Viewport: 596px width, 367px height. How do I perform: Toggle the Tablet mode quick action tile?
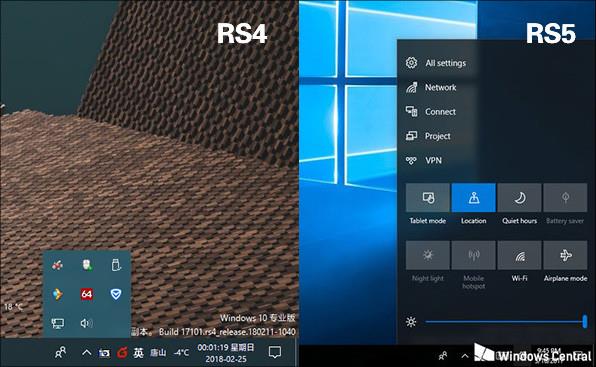[428, 198]
